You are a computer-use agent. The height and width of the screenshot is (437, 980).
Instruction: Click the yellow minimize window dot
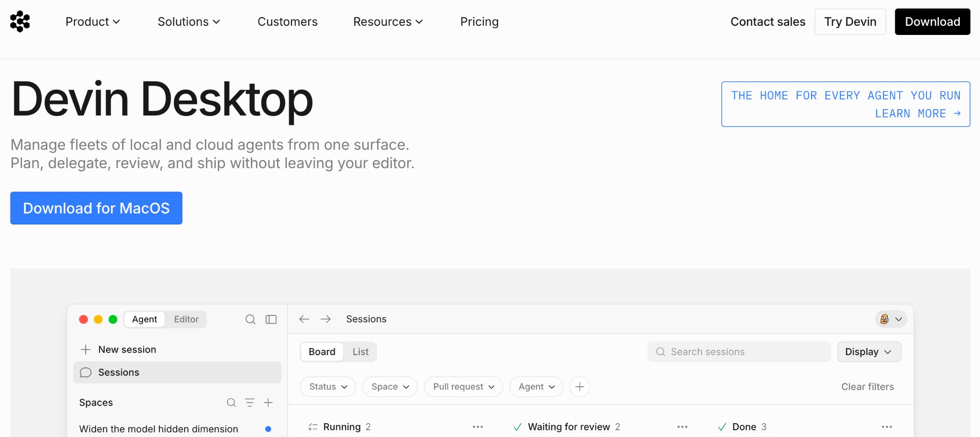point(98,319)
